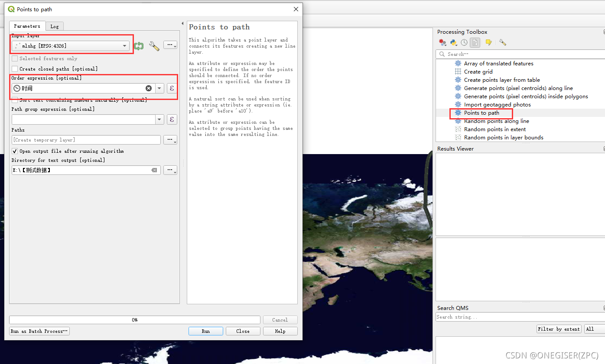Browse for input layer with ellipsis button

[x=170, y=45]
